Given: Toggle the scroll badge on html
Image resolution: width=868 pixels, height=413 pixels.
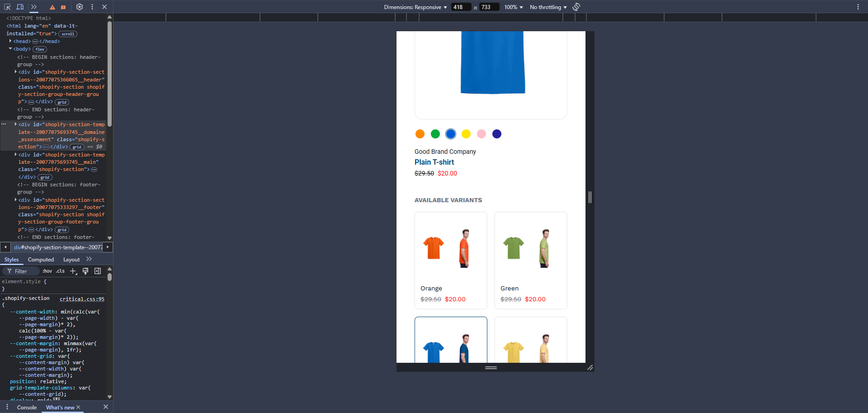Looking at the screenshot, I should tap(68, 34).
